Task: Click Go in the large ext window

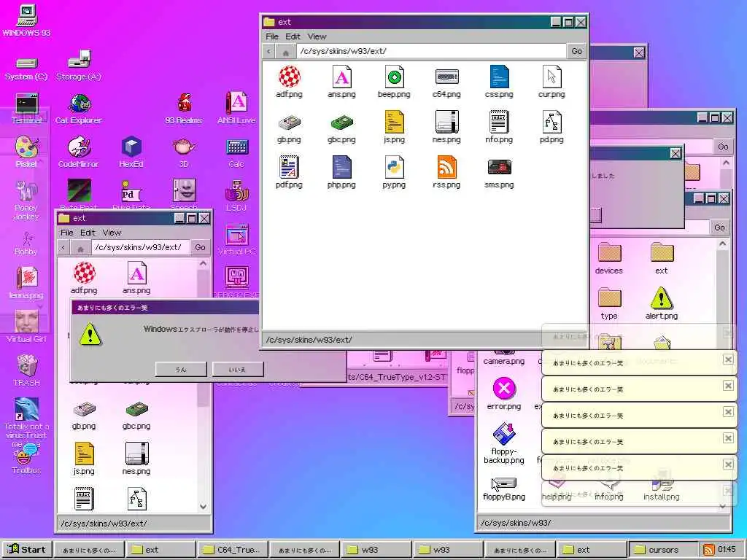Action: click(x=576, y=52)
